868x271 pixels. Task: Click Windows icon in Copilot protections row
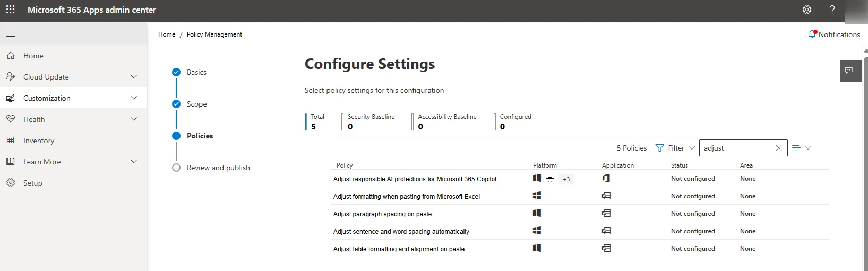(537, 178)
